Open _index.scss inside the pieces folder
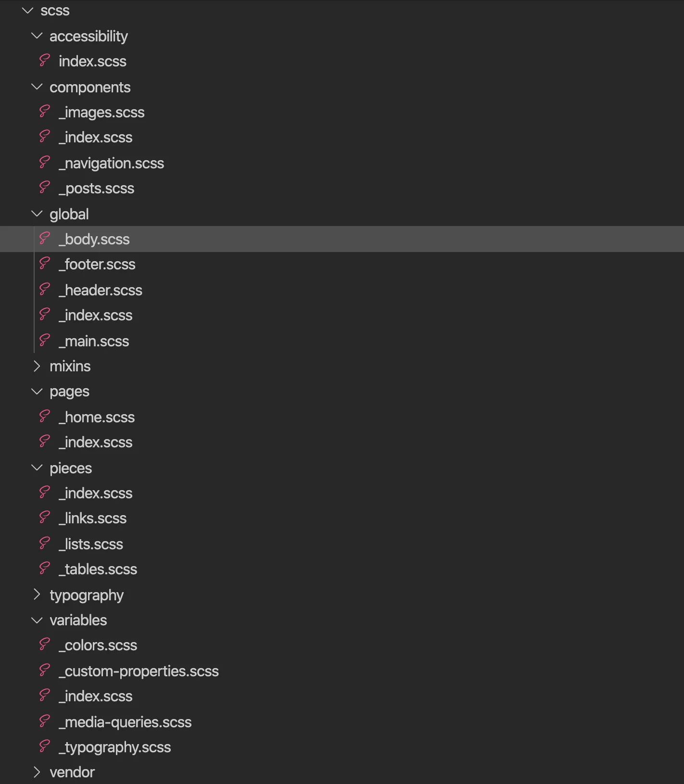 pos(96,493)
